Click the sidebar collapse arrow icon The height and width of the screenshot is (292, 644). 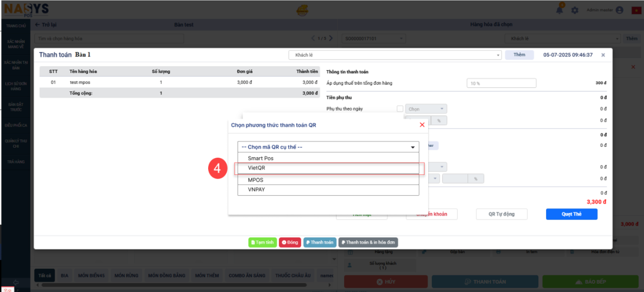(x=16, y=282)
